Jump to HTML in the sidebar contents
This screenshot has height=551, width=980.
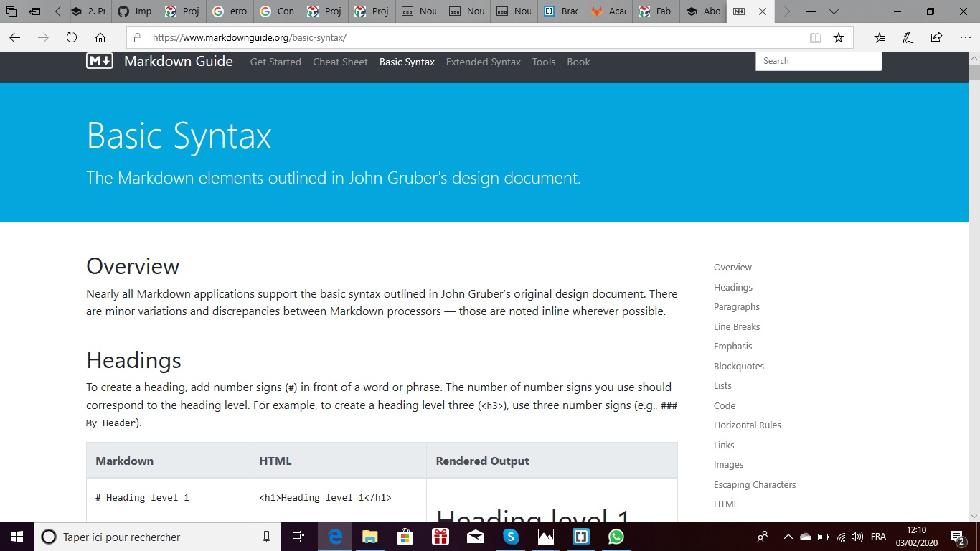pyautogui.click(x=726, y=504)
